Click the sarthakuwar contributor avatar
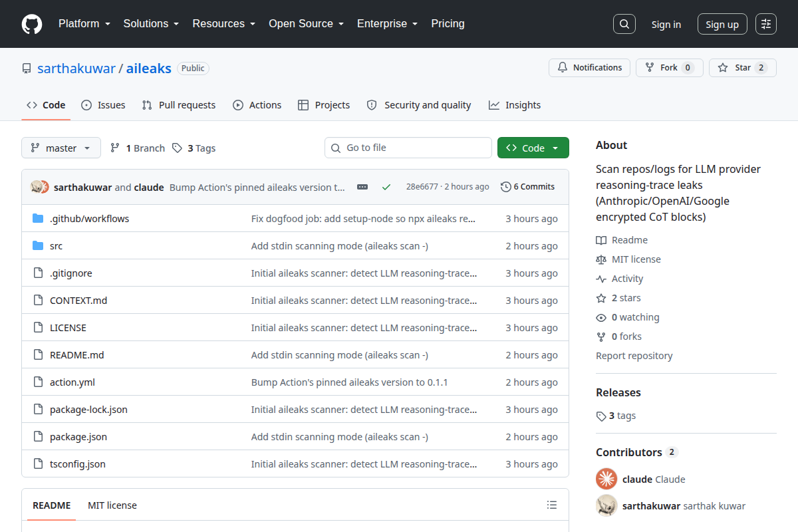 [606, 505]
